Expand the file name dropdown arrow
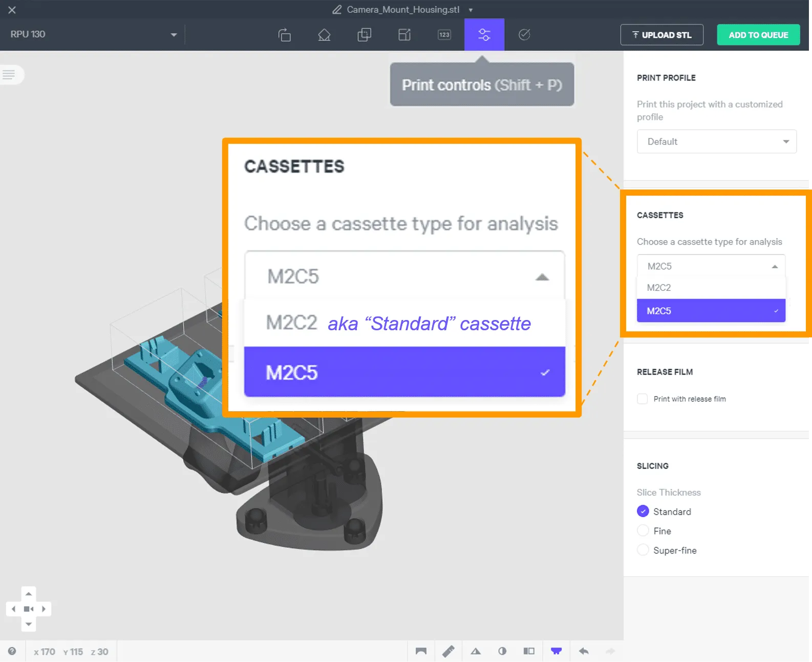The width and height of the screenshot is (812, 662). 471,10
